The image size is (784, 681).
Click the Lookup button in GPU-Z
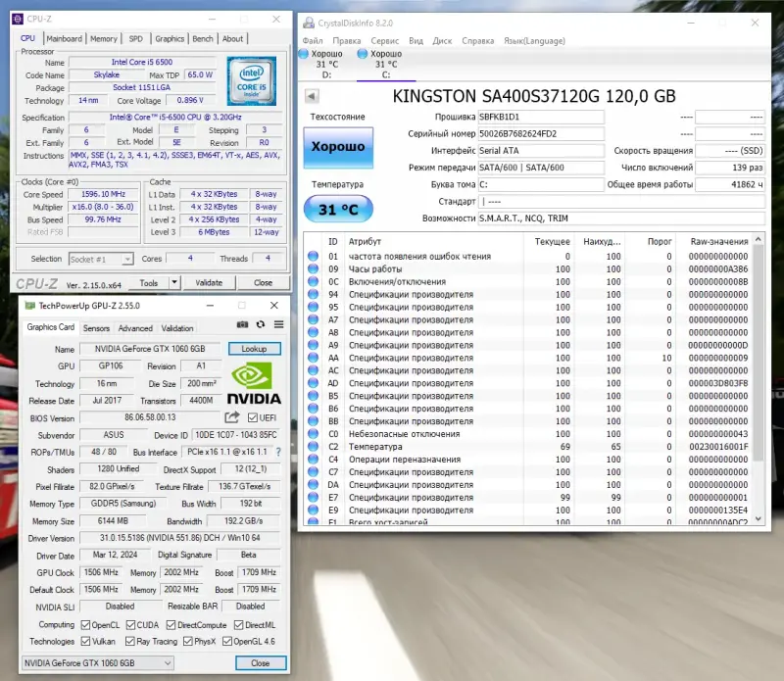(x=254, y=349)
